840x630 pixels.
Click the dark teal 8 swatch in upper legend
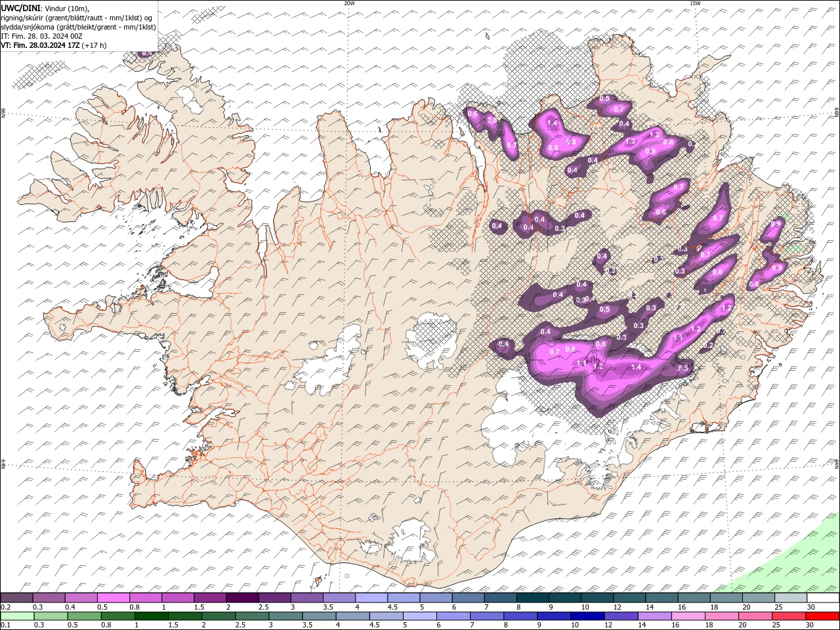[x=532, y=597]
